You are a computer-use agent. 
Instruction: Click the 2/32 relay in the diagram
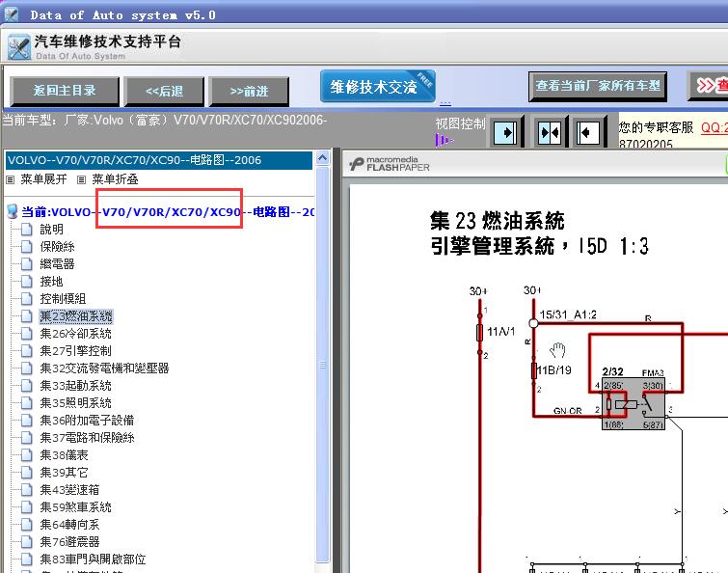click(634, 403)
